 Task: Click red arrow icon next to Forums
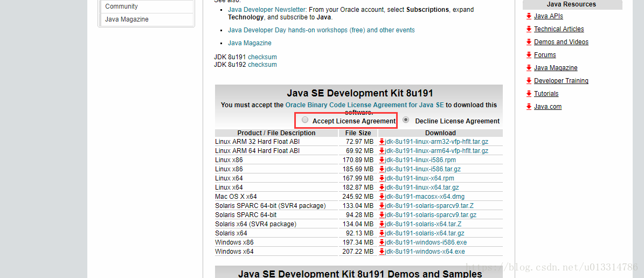coord(529,55)
